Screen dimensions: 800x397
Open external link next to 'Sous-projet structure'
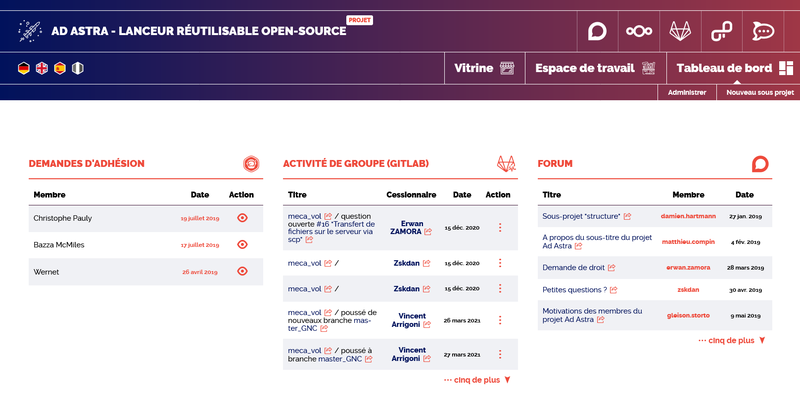[x=628, y=216]
